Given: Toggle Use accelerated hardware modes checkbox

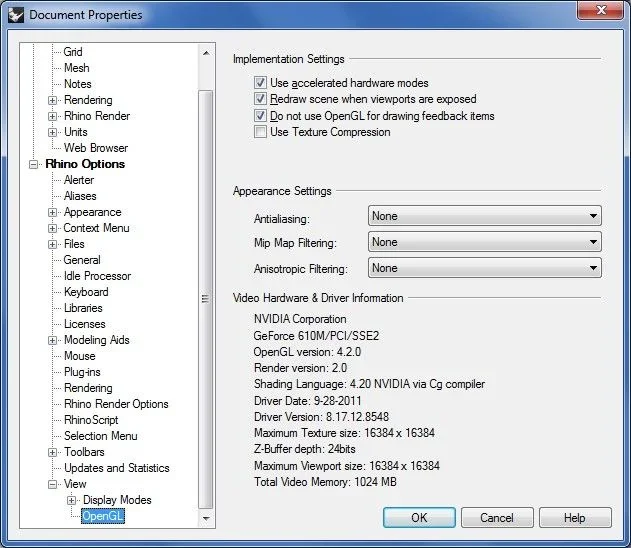Looking at the screenshot, I should coord(261,83).
